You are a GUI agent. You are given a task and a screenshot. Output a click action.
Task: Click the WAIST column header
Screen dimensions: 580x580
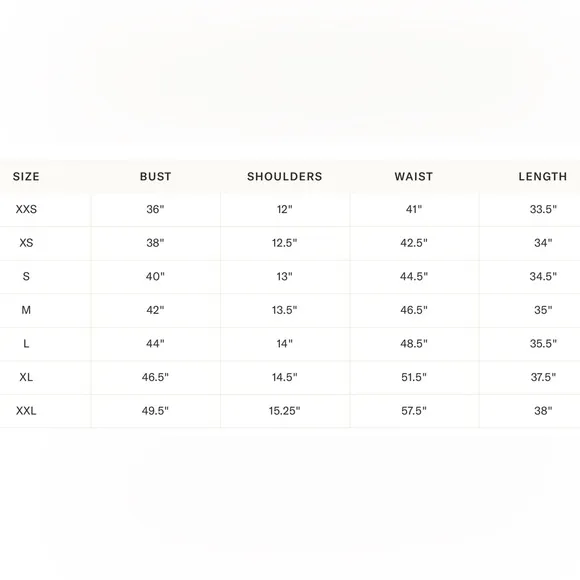tap(414, 176)
